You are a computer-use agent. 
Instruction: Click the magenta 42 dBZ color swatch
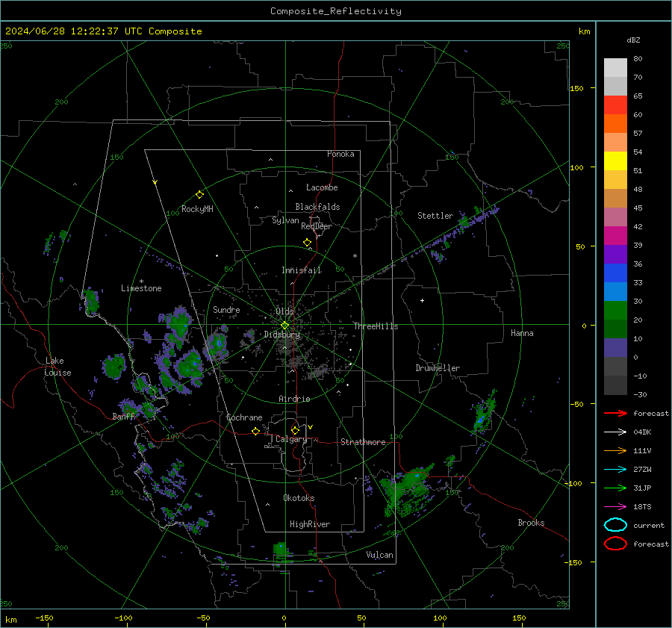[x=615, y=236]
